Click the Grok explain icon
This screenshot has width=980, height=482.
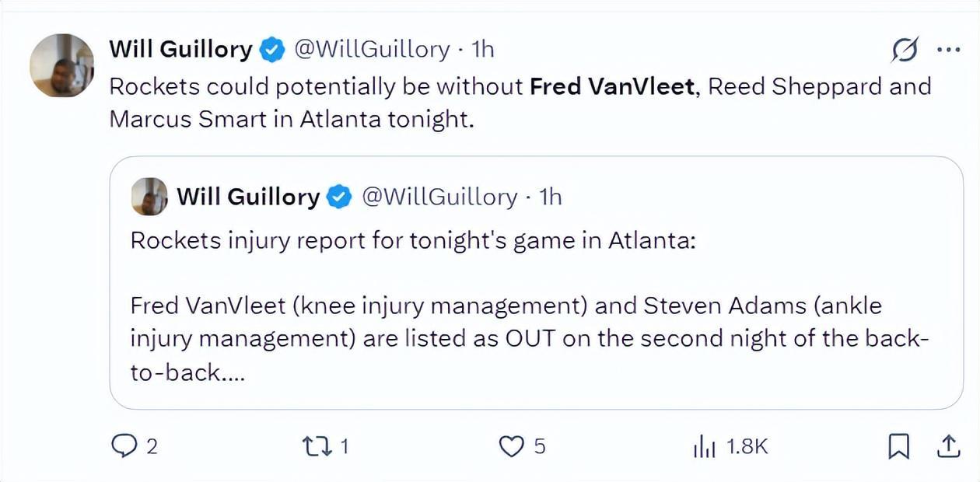[906, 51]
